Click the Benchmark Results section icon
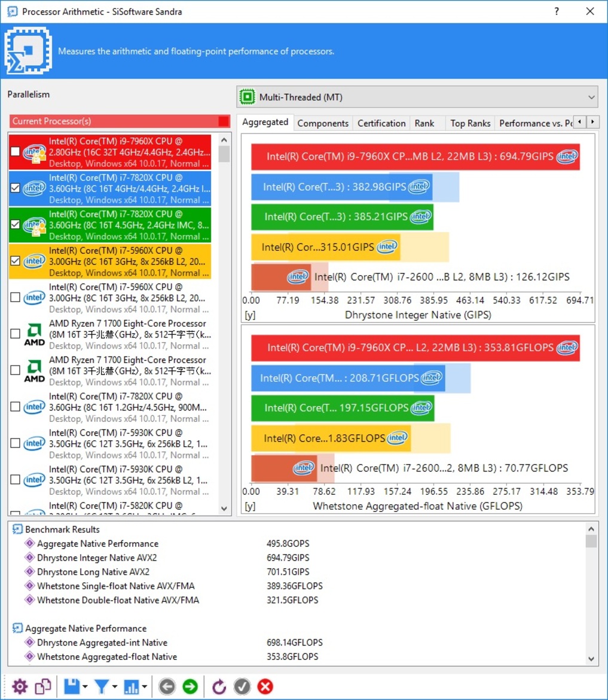 pos(17,529)
